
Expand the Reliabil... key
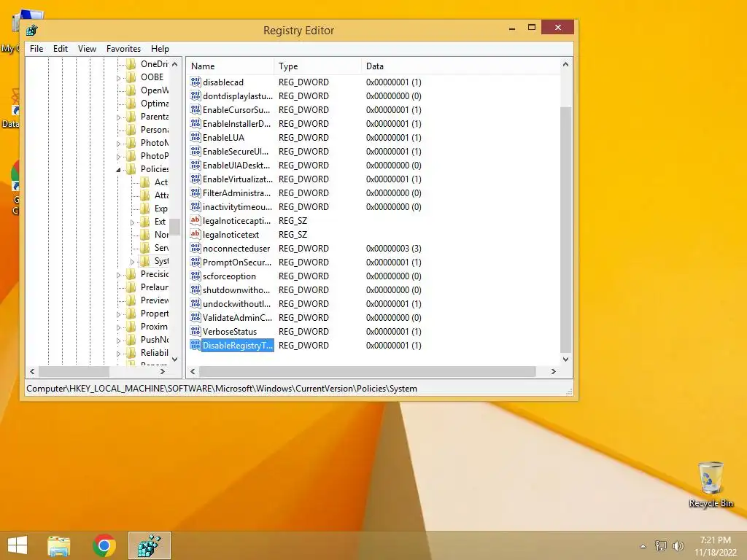118,354
